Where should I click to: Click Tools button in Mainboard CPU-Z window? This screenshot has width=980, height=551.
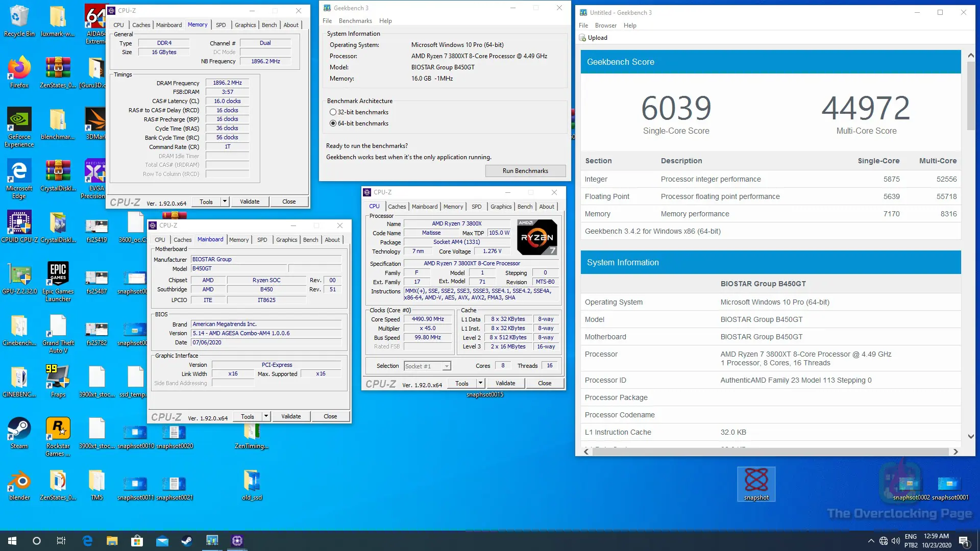tap(248, 416)
